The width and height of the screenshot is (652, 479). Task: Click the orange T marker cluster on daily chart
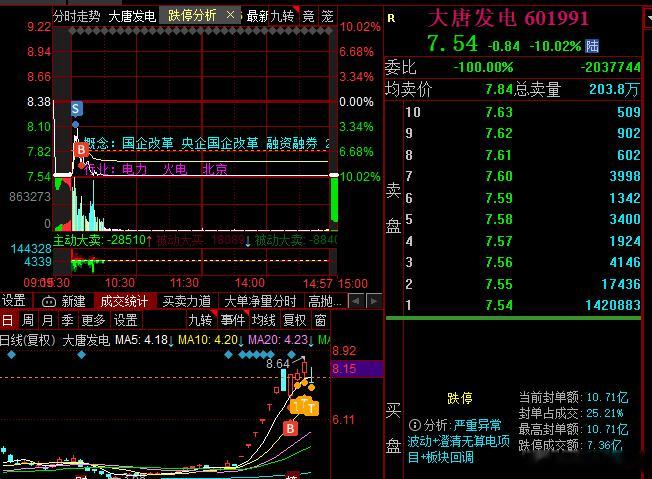coord(304,406)
